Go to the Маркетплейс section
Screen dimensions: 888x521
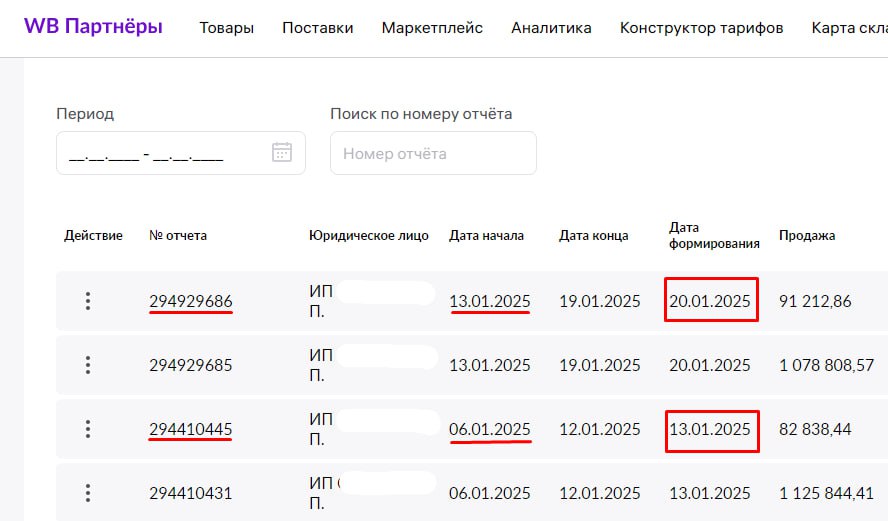coord(432,28)
